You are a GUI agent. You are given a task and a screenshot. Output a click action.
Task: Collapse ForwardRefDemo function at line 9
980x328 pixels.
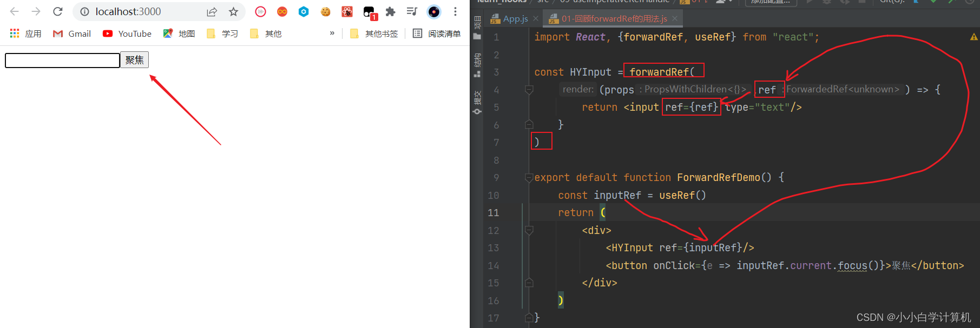tap(529, 177)
